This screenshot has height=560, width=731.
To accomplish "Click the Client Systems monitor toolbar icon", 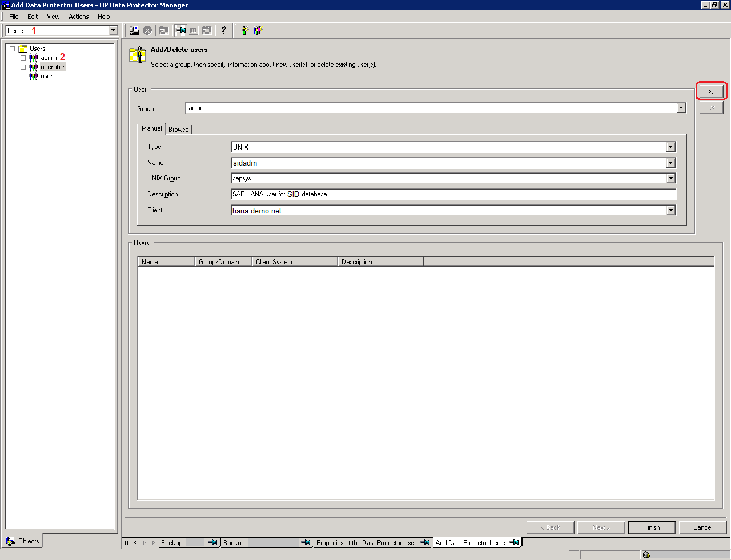I will coord(134,30).
